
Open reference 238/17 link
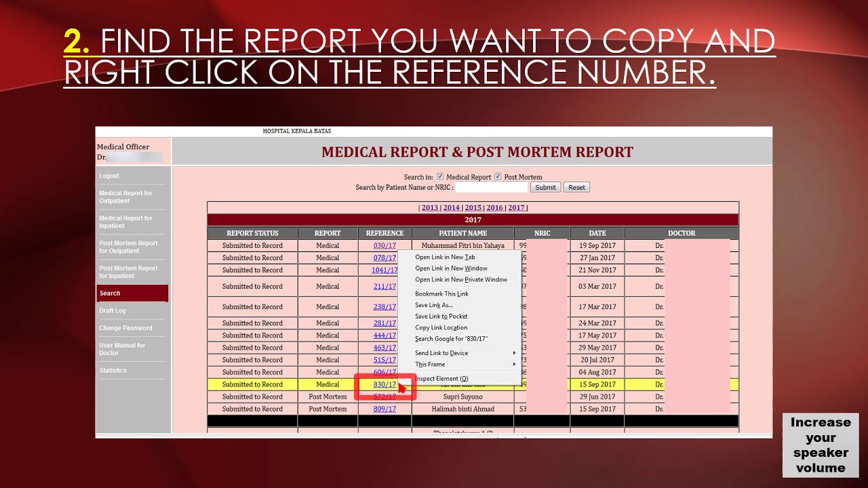click(384, 307)
